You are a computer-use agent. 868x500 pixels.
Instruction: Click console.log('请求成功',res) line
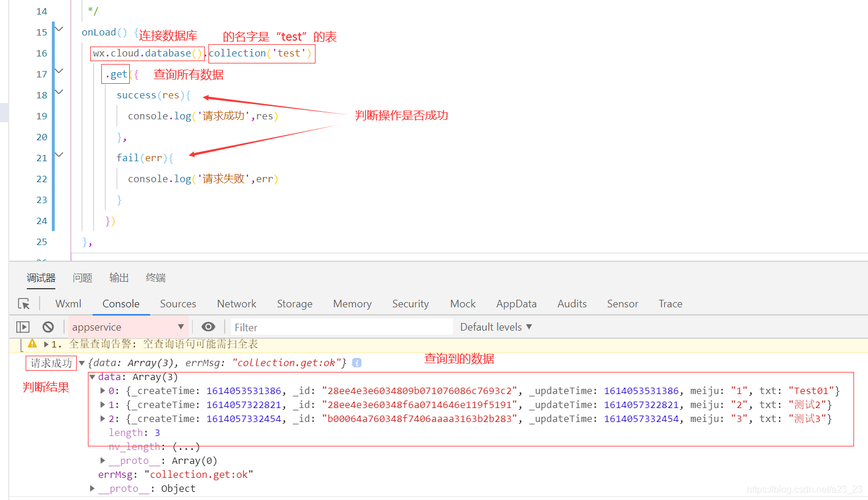pos(203,116)
